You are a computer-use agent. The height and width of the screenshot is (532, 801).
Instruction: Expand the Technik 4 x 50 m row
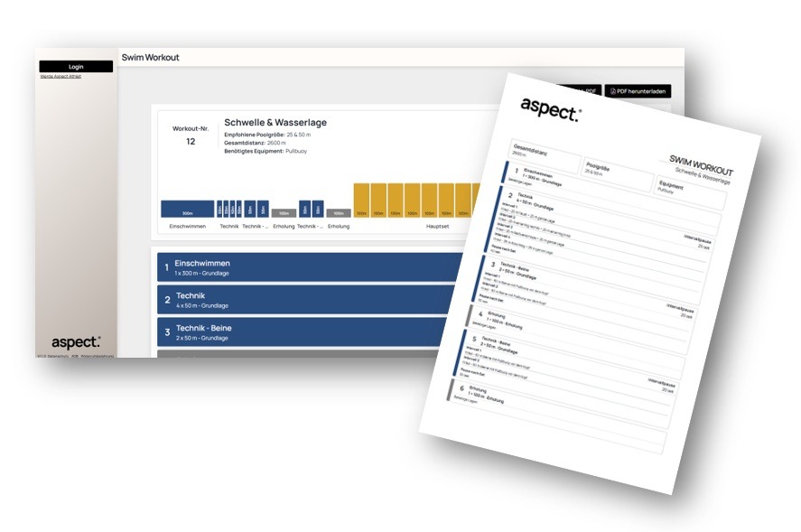tap(307, 299)
